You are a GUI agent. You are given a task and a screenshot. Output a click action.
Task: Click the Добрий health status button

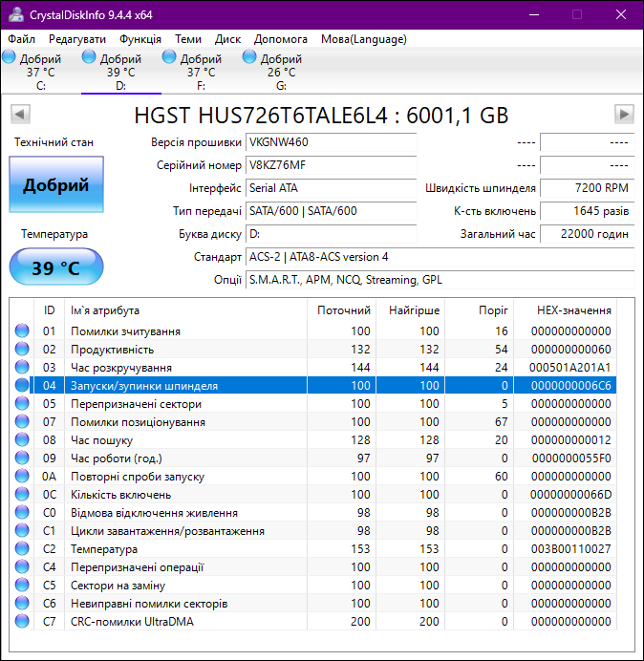point(56,184)
